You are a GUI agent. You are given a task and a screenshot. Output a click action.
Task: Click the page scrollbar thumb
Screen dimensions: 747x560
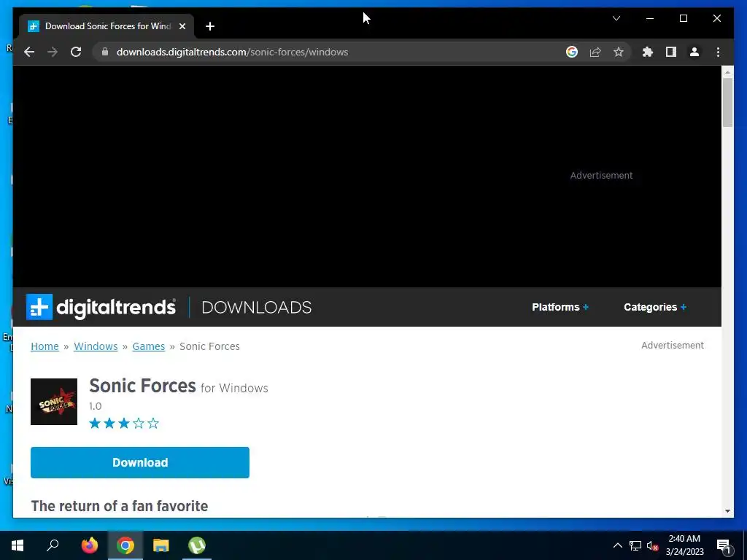click(727, 102)
